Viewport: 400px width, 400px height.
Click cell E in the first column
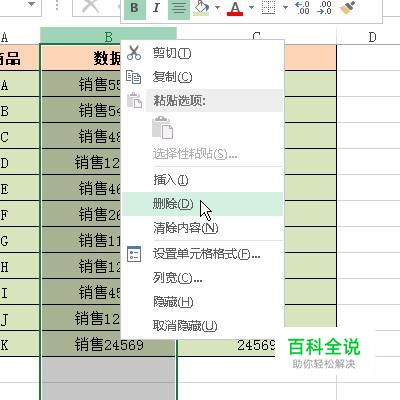click(x=19, y=188)
